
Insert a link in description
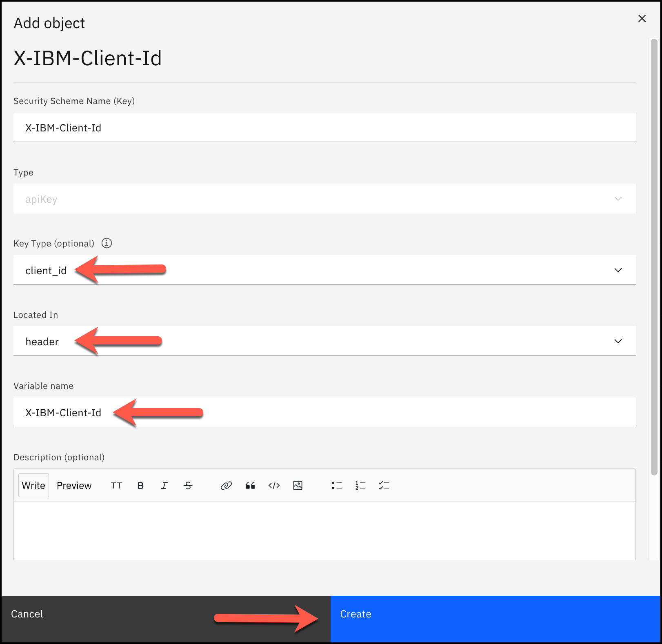tap(226, 486)
